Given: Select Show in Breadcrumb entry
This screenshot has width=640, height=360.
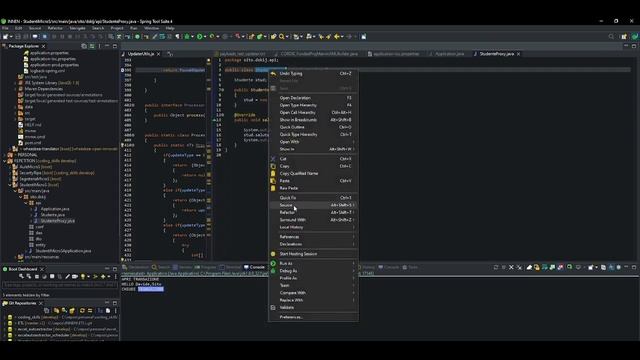Looking at the screenshot, I should point(313,120).
